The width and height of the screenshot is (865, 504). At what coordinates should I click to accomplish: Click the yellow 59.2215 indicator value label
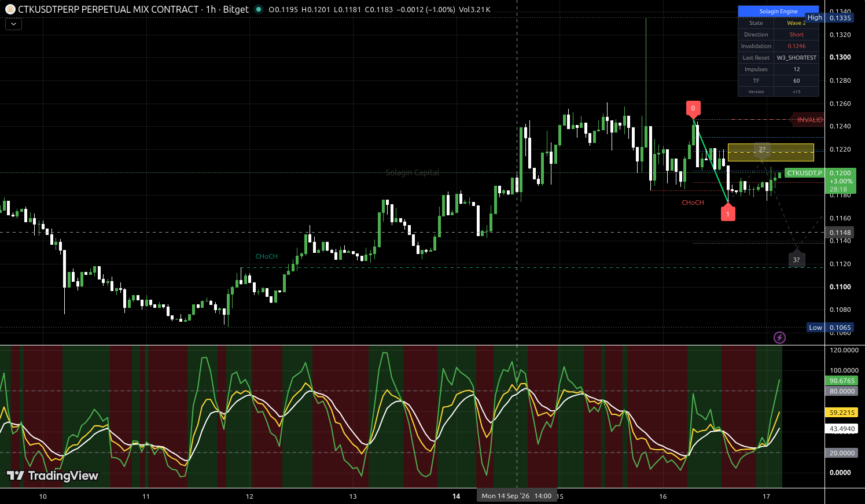(842, 413)
